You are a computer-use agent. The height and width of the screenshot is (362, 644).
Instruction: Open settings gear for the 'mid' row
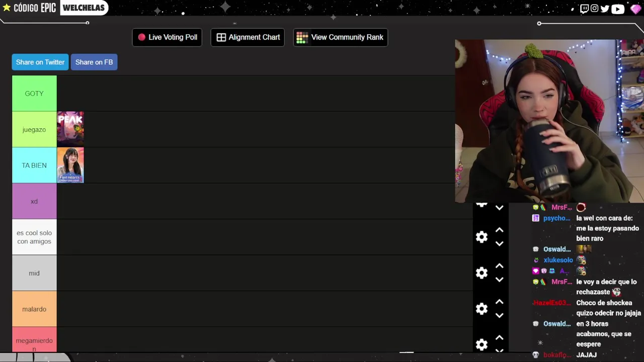point(481,273)
